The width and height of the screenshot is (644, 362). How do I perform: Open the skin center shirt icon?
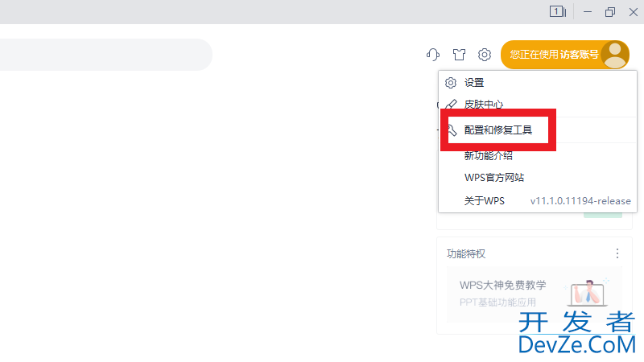(x=459, y=54)
